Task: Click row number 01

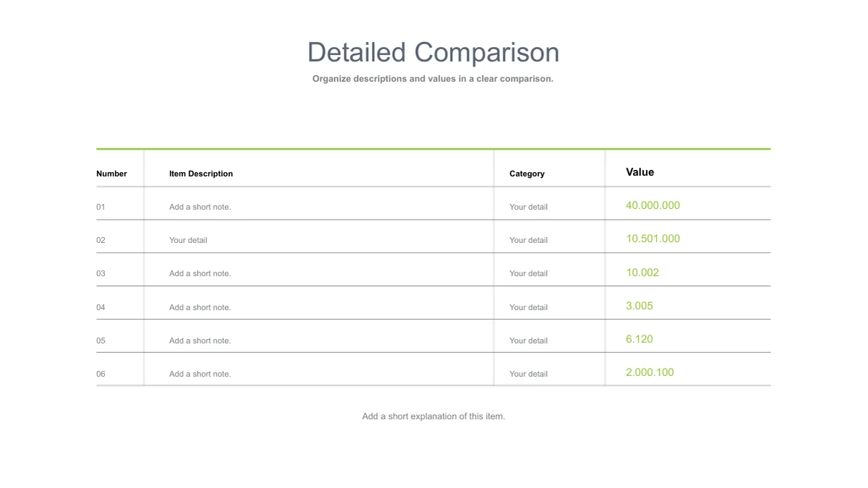Action: pyautogui.click(x=101, y=207)
